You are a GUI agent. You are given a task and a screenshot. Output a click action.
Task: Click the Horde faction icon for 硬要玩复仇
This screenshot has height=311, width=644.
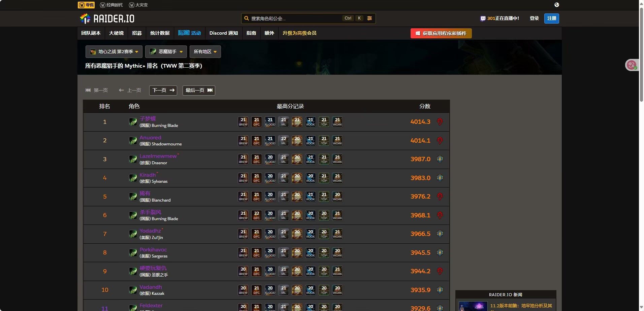pos(440,271)
